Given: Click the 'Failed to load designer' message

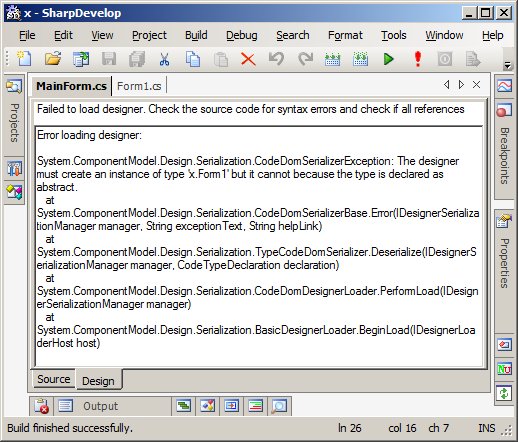Looking at the screenshot, I should click(x=250, y=109).
